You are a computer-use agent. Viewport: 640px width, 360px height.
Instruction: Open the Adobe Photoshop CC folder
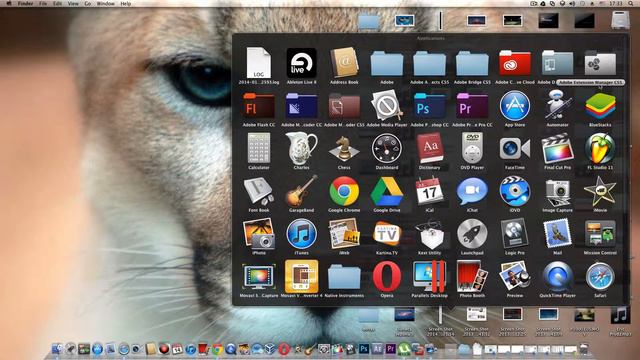(429, 106)
